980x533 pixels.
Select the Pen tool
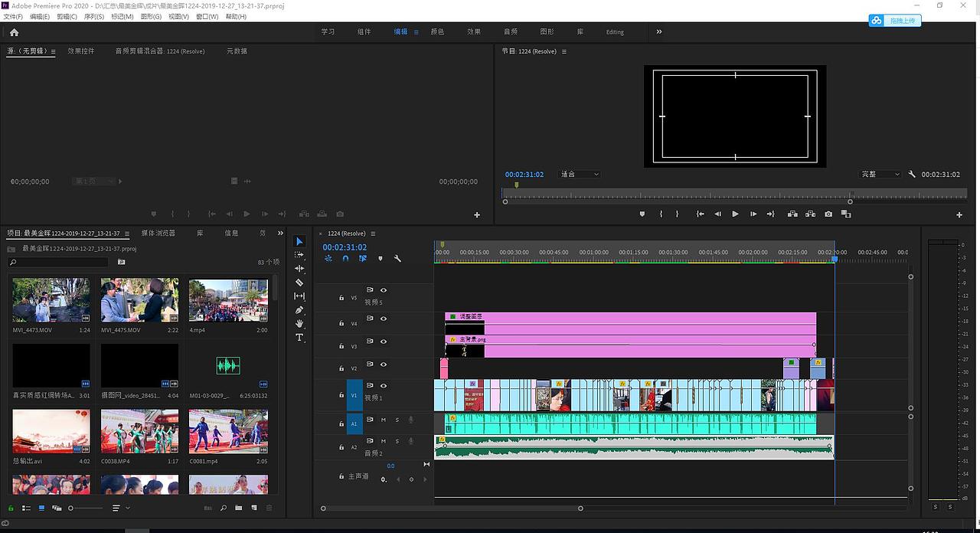pyautogui.click(x=299, y=310)
